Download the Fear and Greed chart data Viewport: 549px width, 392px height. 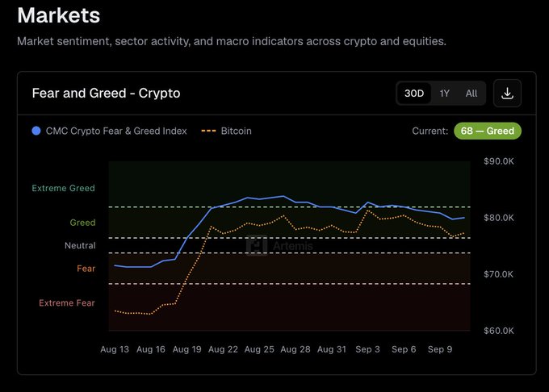click(x=507, y=93)
